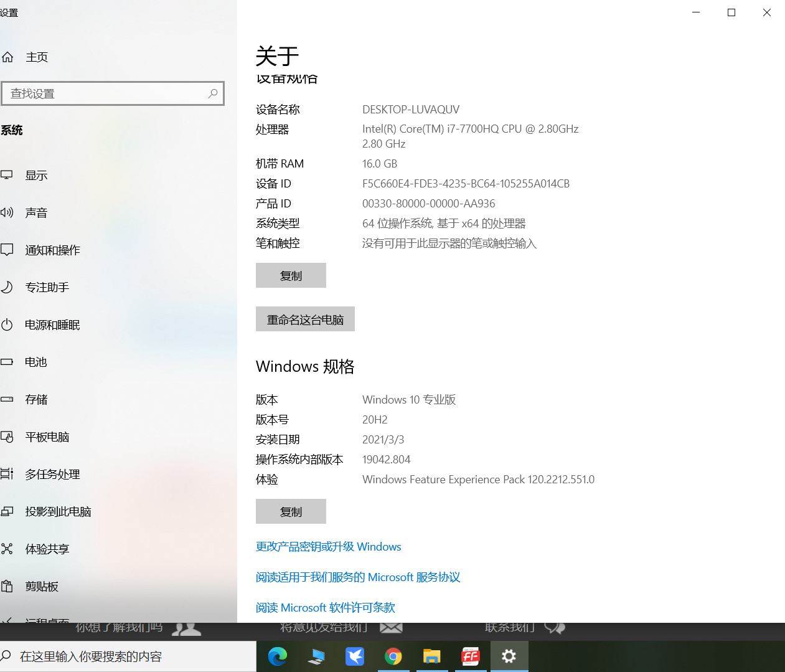Switch to 通知和操作 page

(x=52, y=250)
